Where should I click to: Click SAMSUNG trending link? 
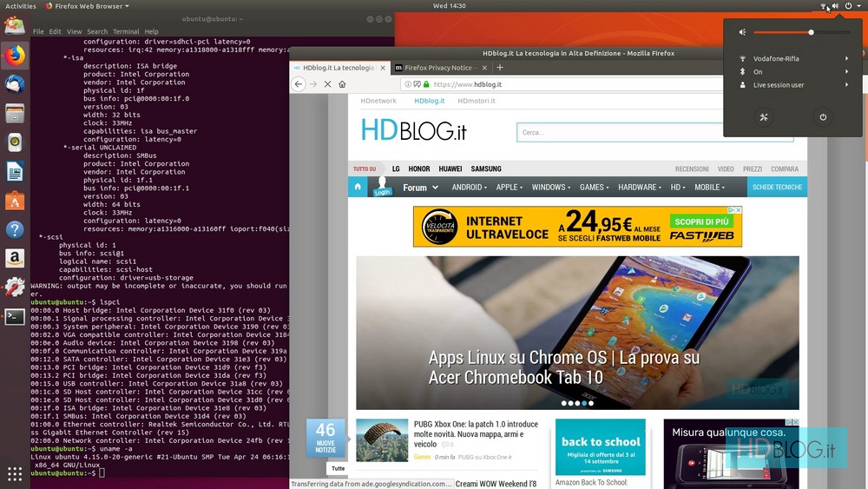pos(486,169)
